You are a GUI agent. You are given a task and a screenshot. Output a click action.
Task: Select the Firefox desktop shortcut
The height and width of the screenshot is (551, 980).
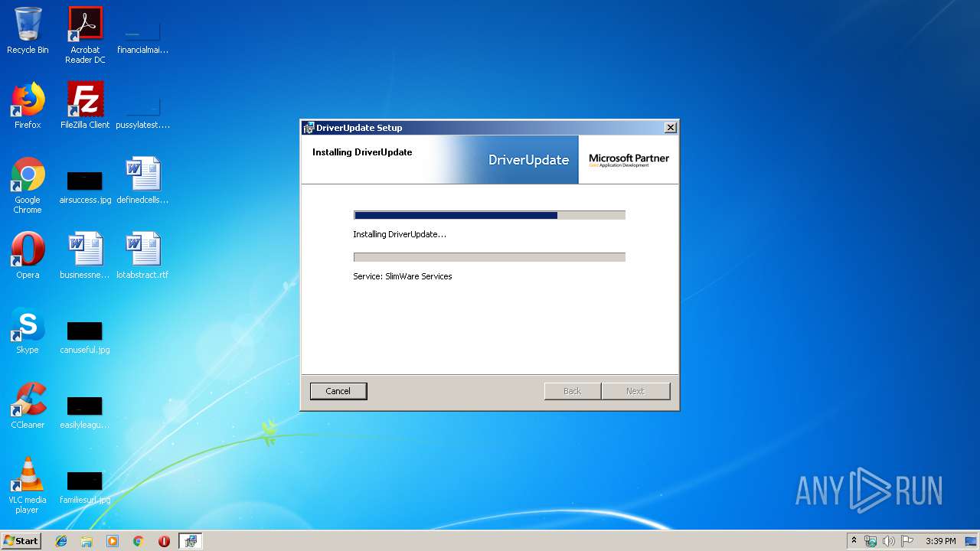tap(28, 106)
